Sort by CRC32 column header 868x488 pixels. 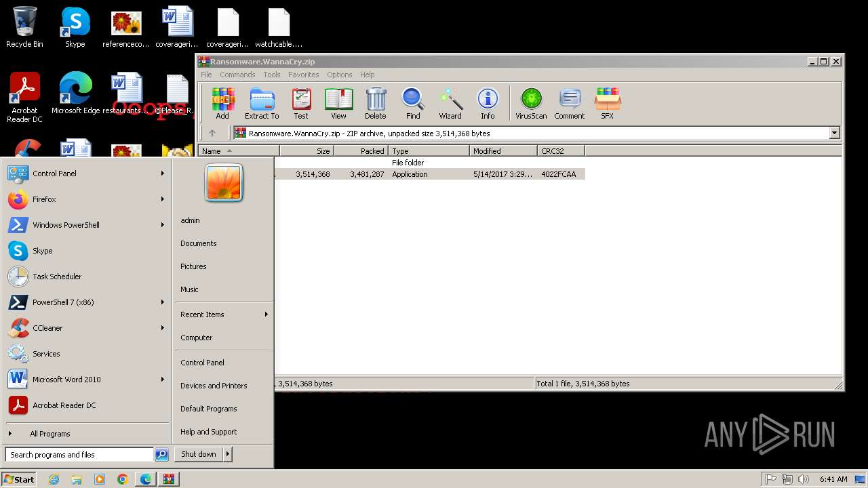pos(561,151)
